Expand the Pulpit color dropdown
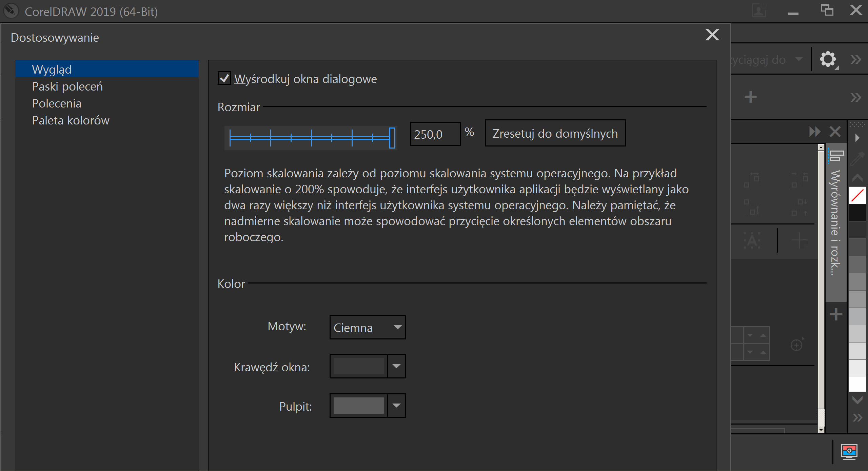 [x=396, y=406]
